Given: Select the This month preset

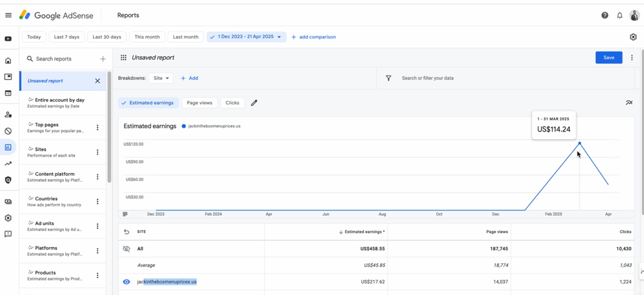Looking at the screenshot, I should coord(147,37).
